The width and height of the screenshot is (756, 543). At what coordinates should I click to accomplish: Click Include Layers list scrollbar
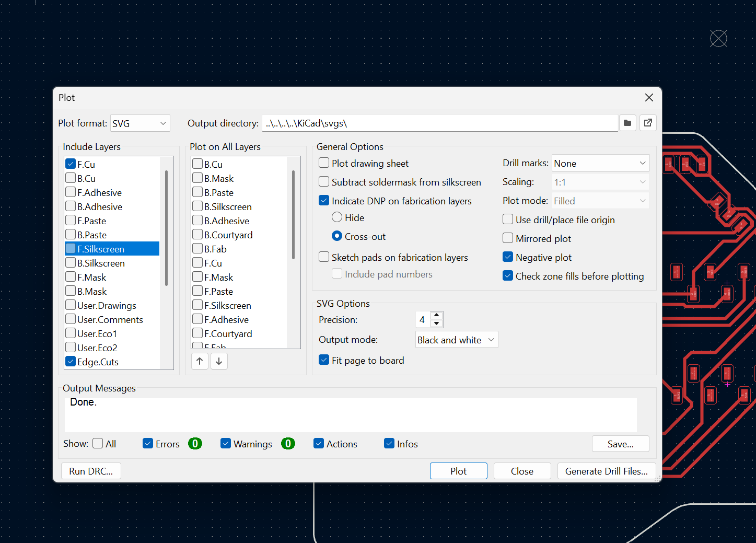(x=167, y=228)
